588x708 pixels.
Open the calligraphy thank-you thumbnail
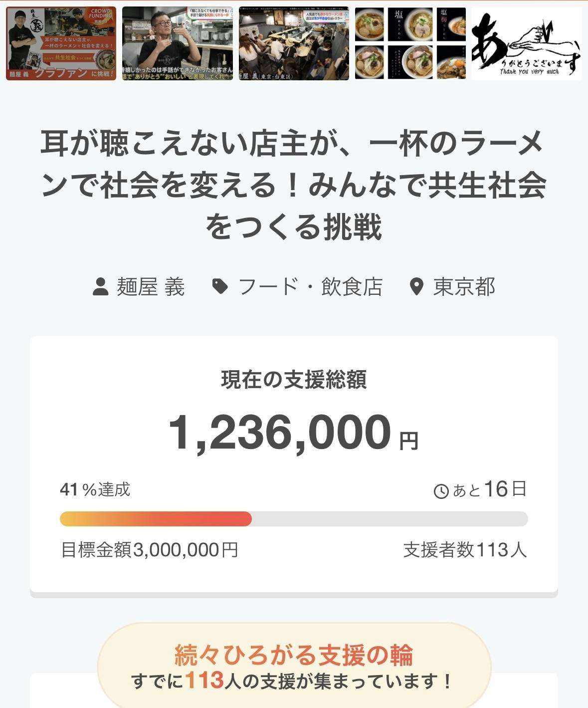click(x=527, y=43)
